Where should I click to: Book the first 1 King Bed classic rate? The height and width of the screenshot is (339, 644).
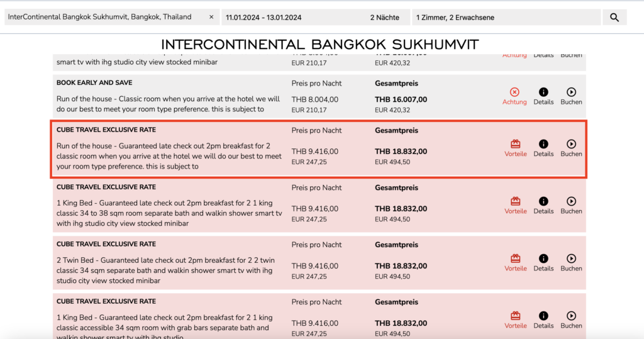point(571,201)
